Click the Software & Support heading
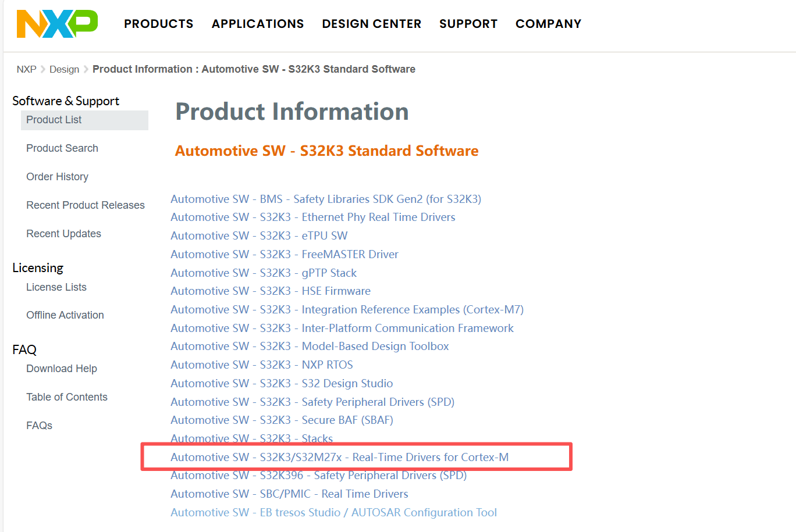 tap(66, 101)
